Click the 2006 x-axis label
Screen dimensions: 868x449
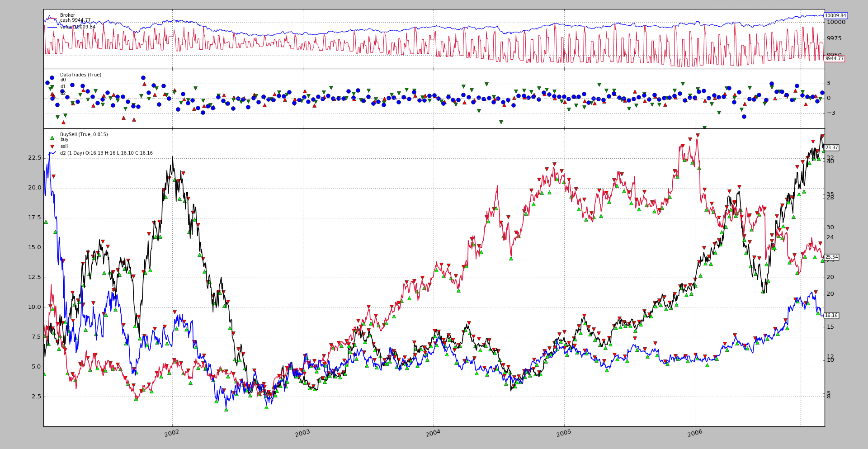pos(694,433)
